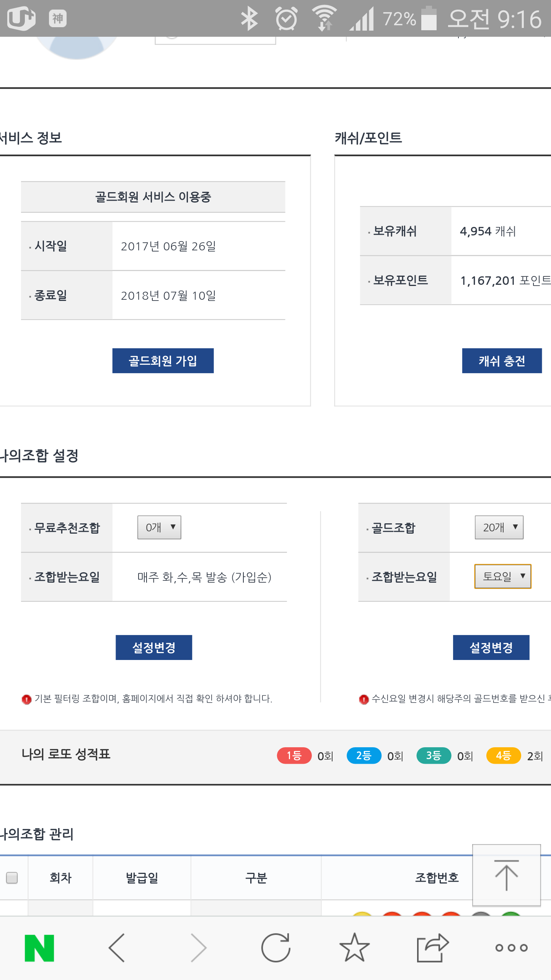Tap the yellow 4등 badge
Image resolution: width=551 pixels, height=980 pixels.
503,756
